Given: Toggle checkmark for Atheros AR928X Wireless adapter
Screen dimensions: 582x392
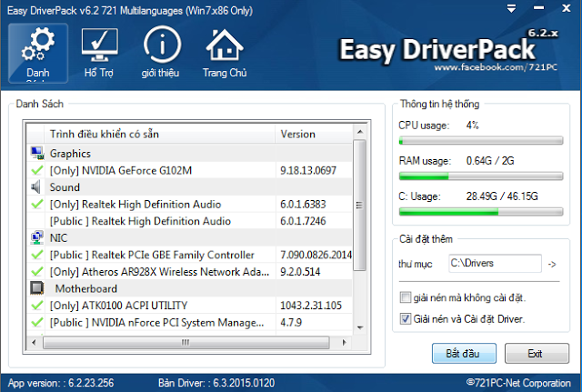Looking at the screenshot, I should (36, 272).
